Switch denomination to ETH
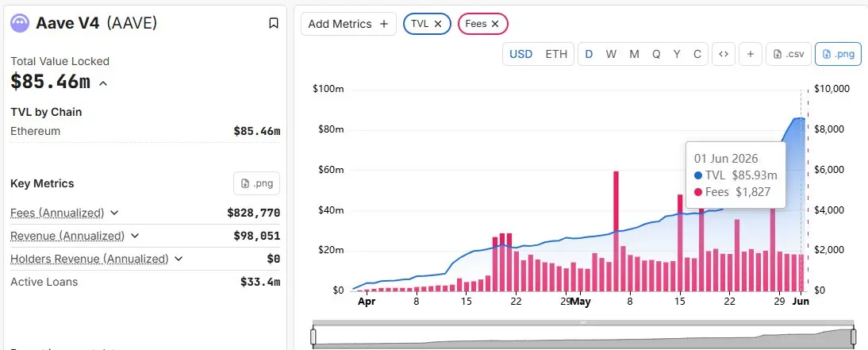This screenshot has height=350, width=868. [556, 54]
